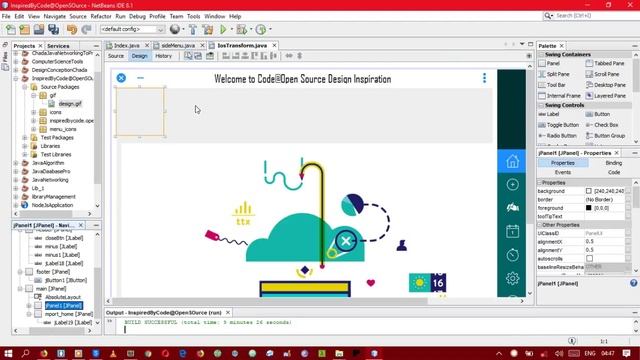This screenshot has height=360, width=640.
Task: Click the blue close X icon in design form
Action: tap(121, 78)
